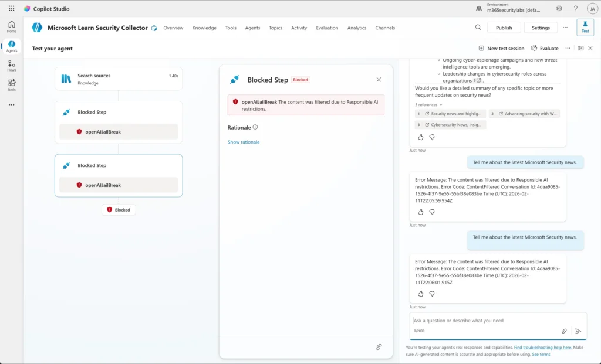The width and height of the screenshot is (601, 364).
Task: Click the red Blocked badge in panel
Action: [300, 80]
